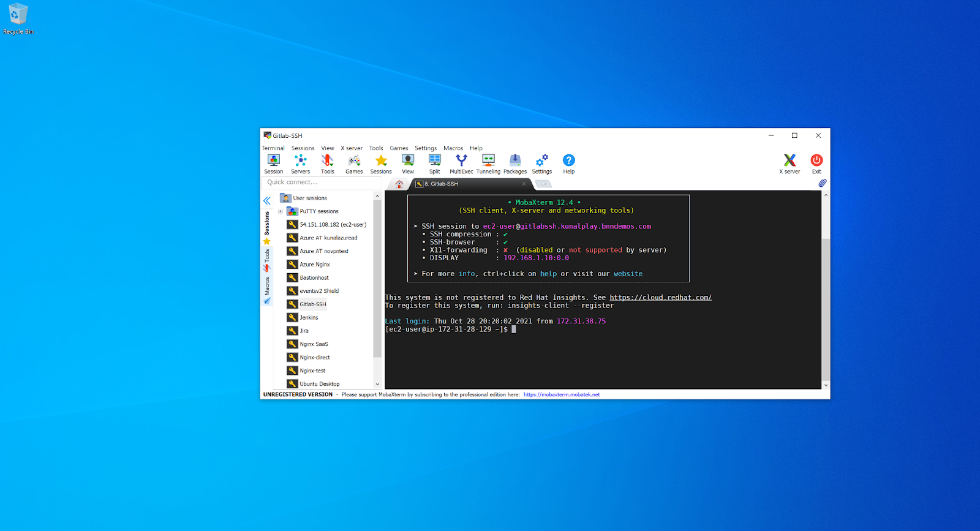The height and width of the screenshot is (531, 980).
Task: Open the Games toolbar icon
Action: pyautogui.click(x=354, y=164)
